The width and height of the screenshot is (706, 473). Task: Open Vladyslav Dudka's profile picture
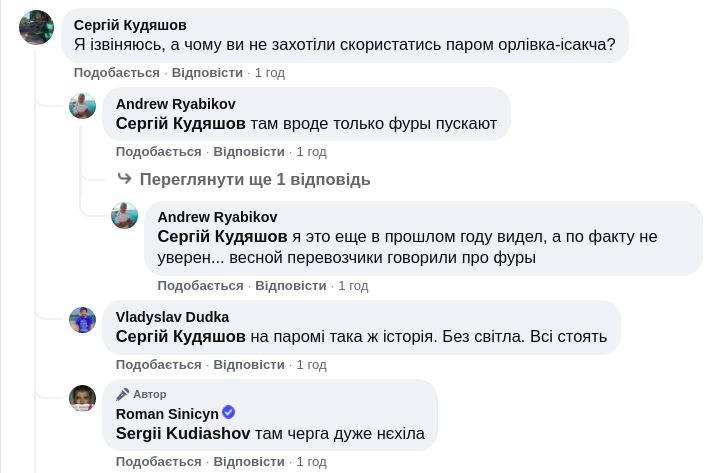click(82, 320)
